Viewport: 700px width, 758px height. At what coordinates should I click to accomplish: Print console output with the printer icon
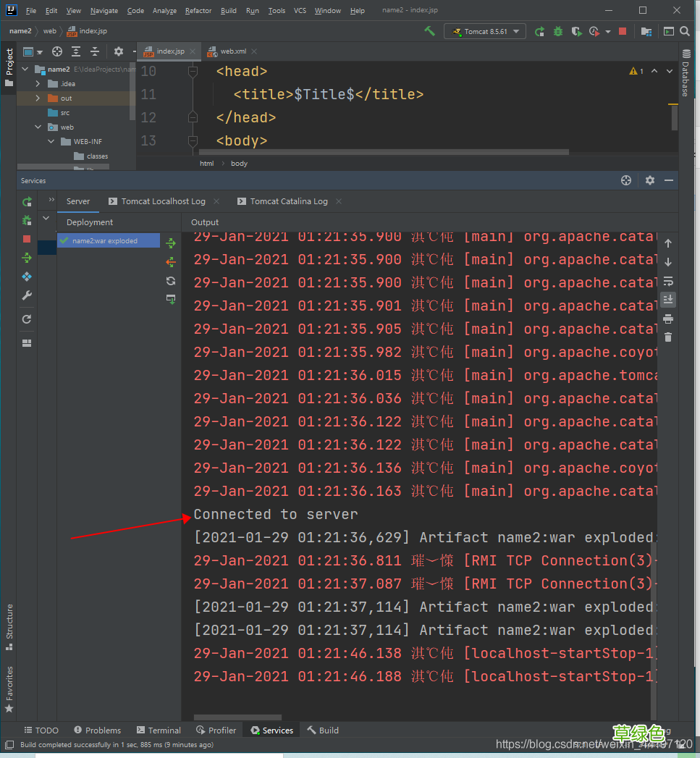click(x=668, y=319)
